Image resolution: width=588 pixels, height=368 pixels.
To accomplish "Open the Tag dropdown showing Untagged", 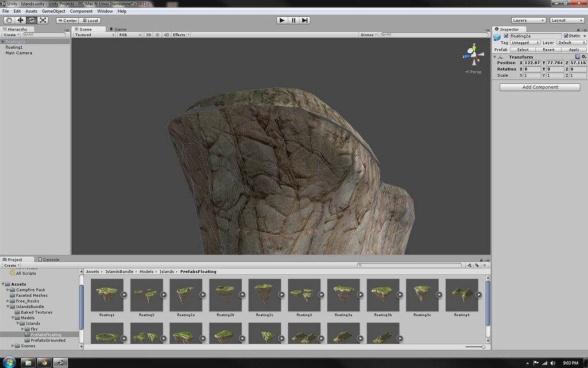I will 524,43.
